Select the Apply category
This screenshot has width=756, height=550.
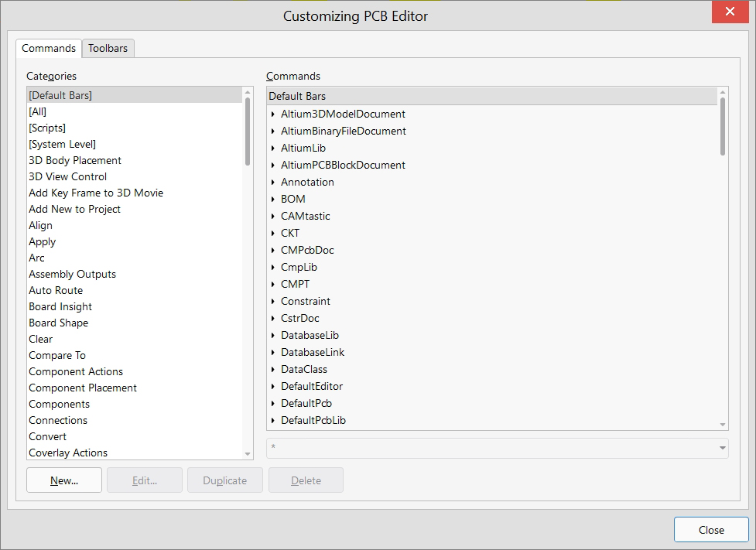pos(135,241)
